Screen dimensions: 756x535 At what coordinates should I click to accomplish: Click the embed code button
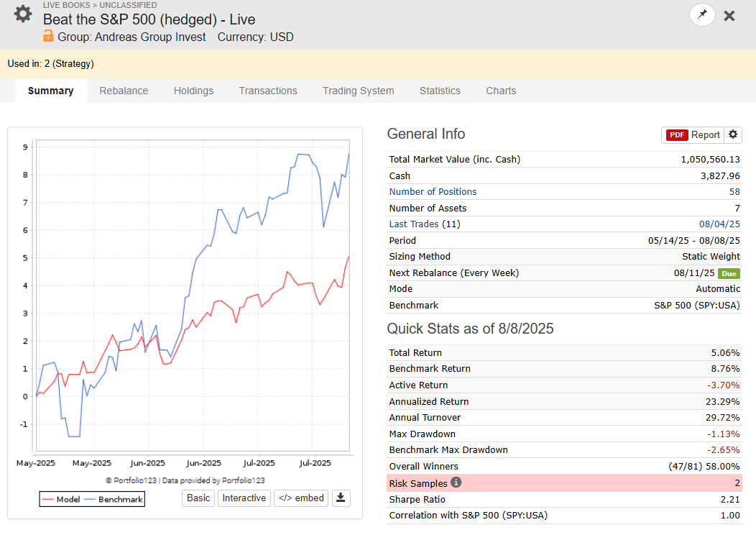tap(301, 498)
